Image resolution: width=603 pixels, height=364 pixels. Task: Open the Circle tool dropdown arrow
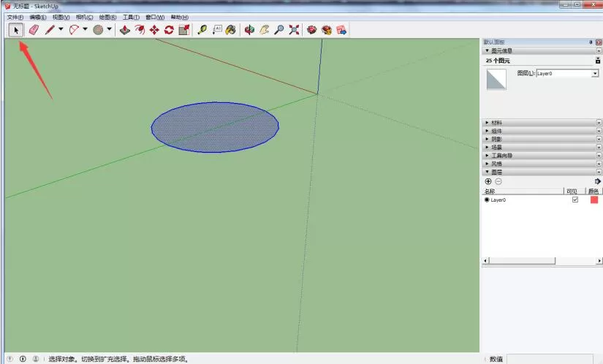point(109,29)
